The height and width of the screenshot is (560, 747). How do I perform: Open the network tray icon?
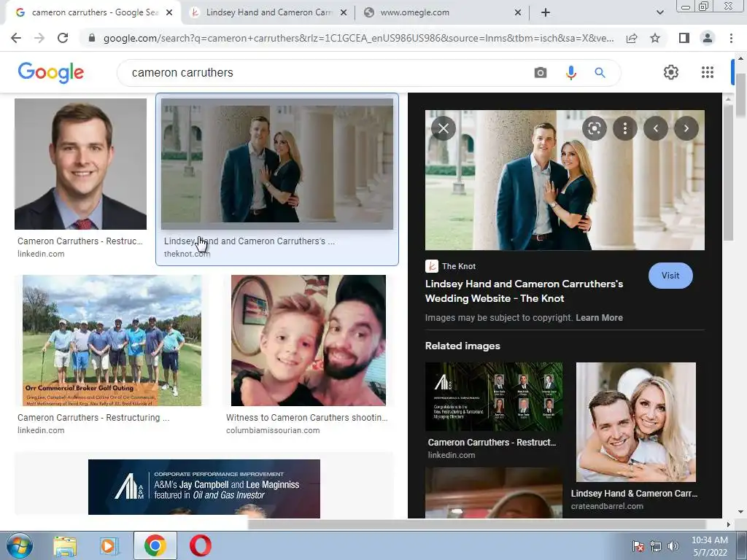[656, 546]
